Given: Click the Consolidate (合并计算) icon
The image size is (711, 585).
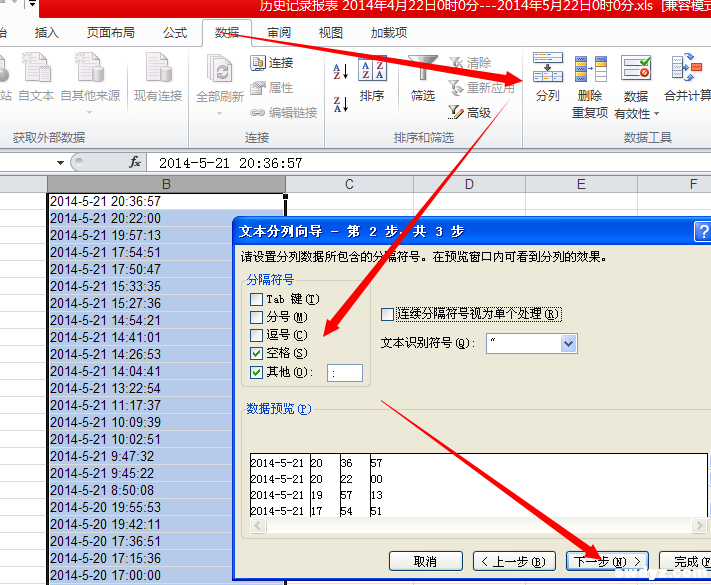Looking at the screenshot, I should tap(687, 68).
